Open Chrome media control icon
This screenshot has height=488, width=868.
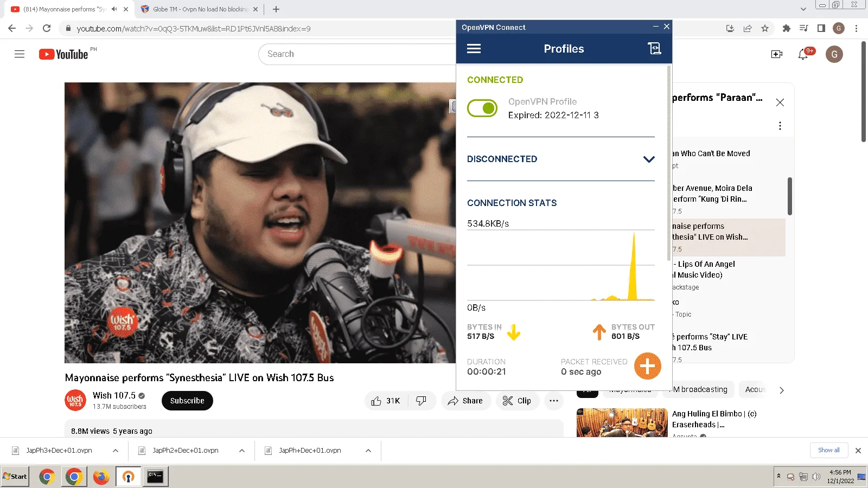(804, 28)
